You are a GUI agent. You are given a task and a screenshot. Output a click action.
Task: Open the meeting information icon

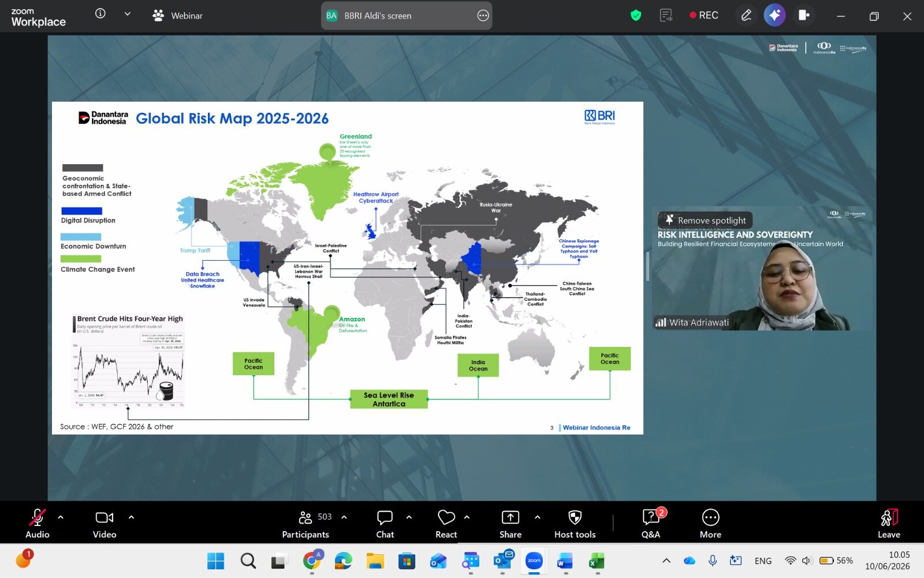tap(100, 13)
